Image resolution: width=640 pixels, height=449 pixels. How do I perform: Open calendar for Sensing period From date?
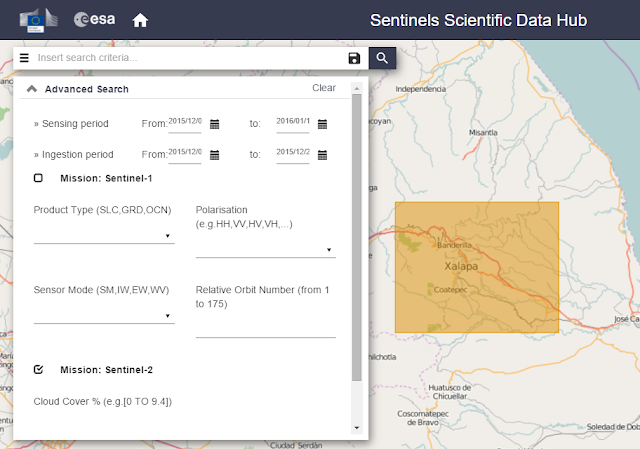214,124
